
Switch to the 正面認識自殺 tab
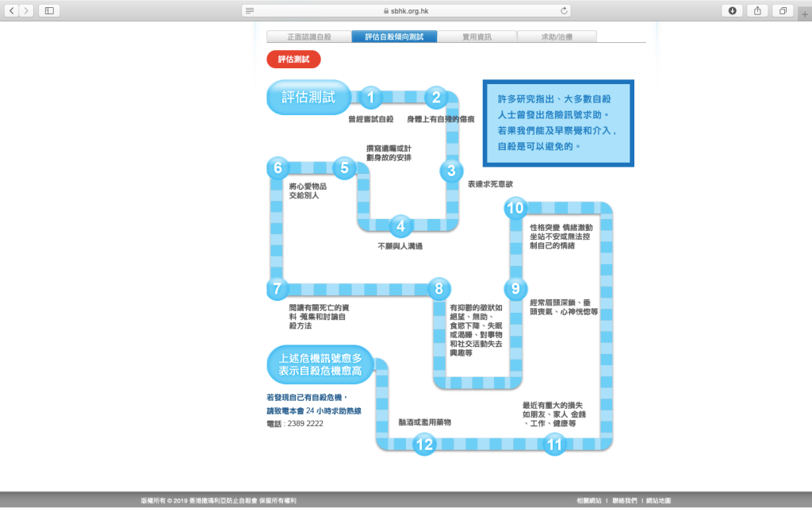309,37
